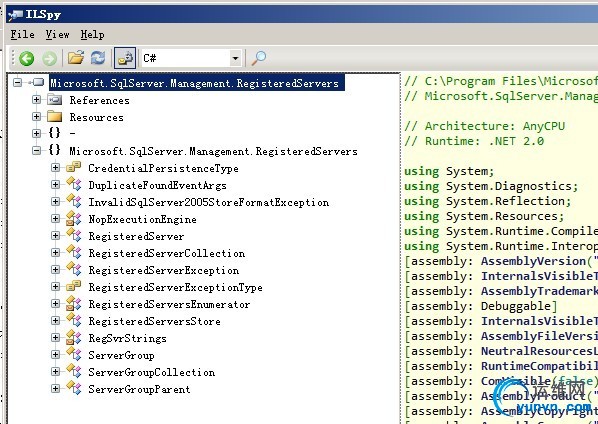The height and width of the screenshot is (424, 598).
Task: Click the NeutralResourcesLanguage attribute link
Action: [539, 351]
